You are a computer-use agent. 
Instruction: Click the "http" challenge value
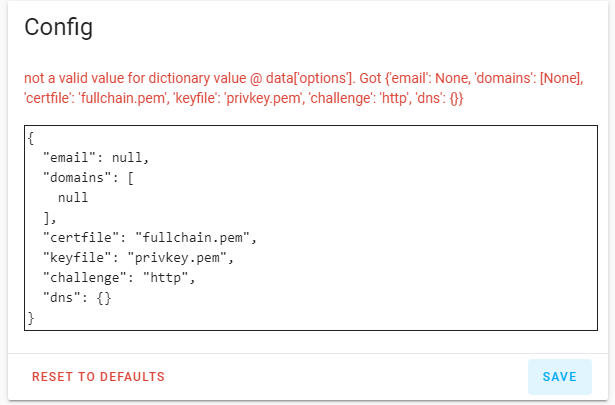(x=168, y=278)
